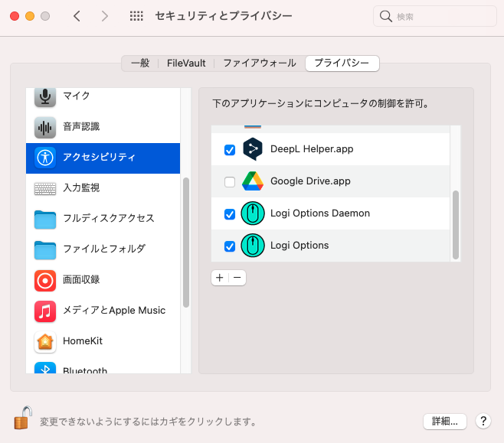504x443 pixels.
Task: Click the keyboard icon for 入力監視
Action: pos(45,189)
